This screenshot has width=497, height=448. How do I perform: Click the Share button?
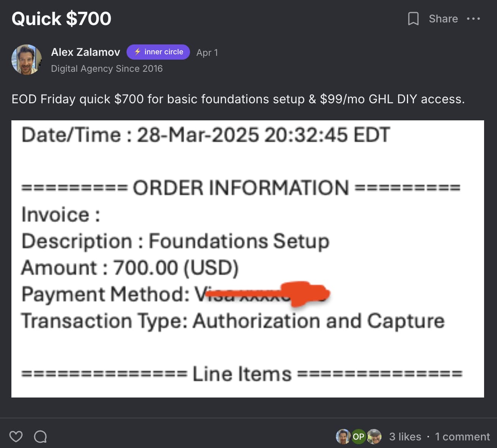[x=443, y=19]
